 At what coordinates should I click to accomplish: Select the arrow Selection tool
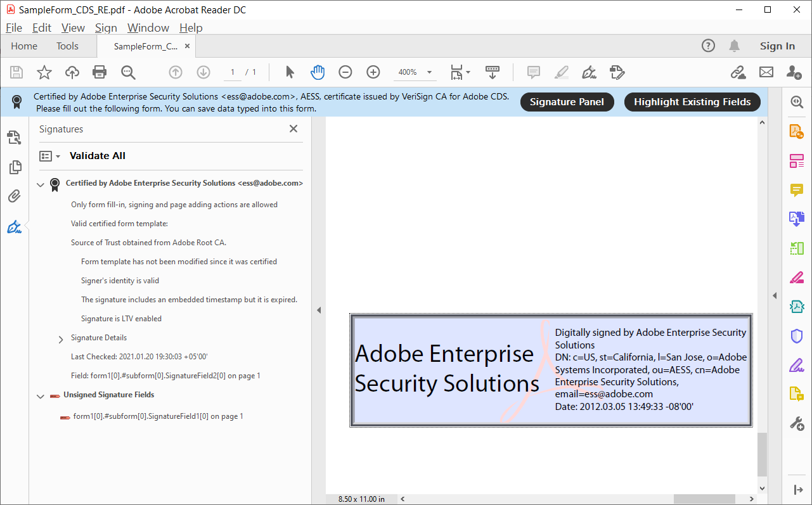[288, 72]
